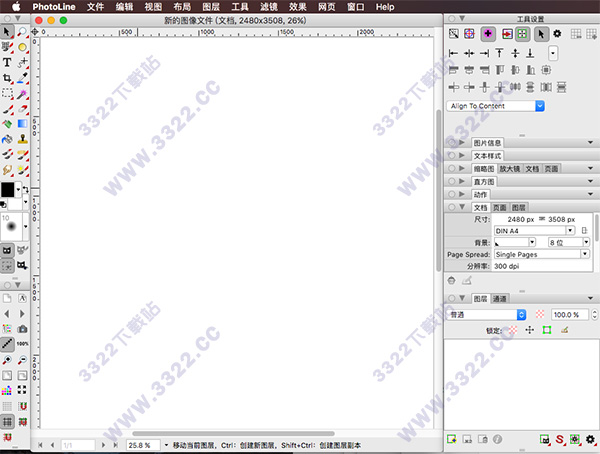Click the white background color swatch
Screen dimensions: 600x454
pyautogui.click(x=15, y=203)
